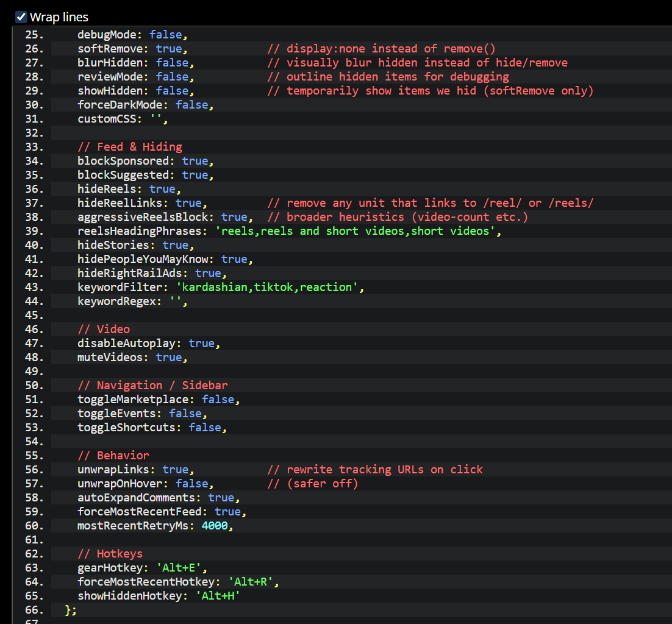Viewport: 672px width, 624px height.
Task: Click 'blockSponsored: true,' line
Action: [x=146, y=161]
